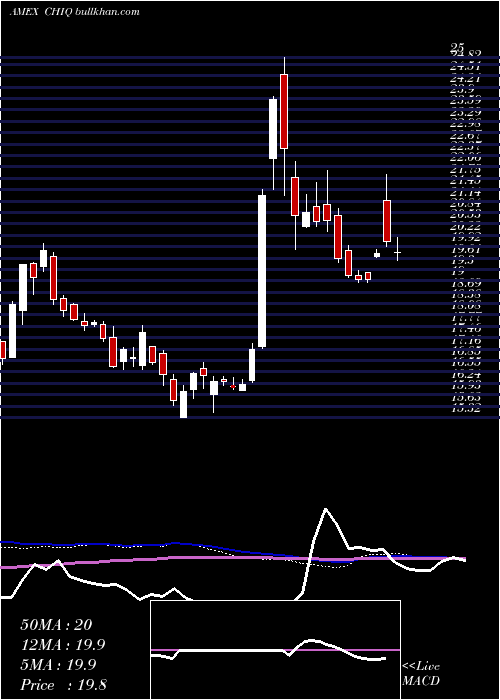Viewport: 500px width, 700px height.
Task: Click the 15.32 price axis label
Action: [465, 409]
